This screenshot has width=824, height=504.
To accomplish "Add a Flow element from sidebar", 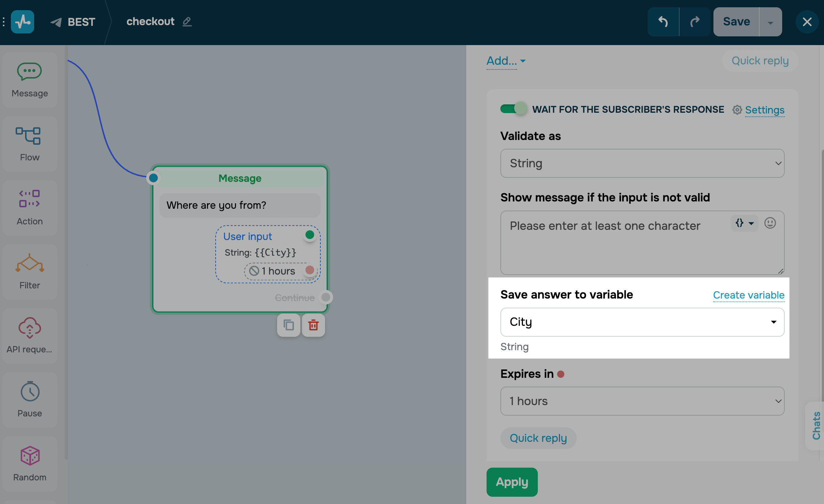I will pyautogui.click(x=29, y=144).
